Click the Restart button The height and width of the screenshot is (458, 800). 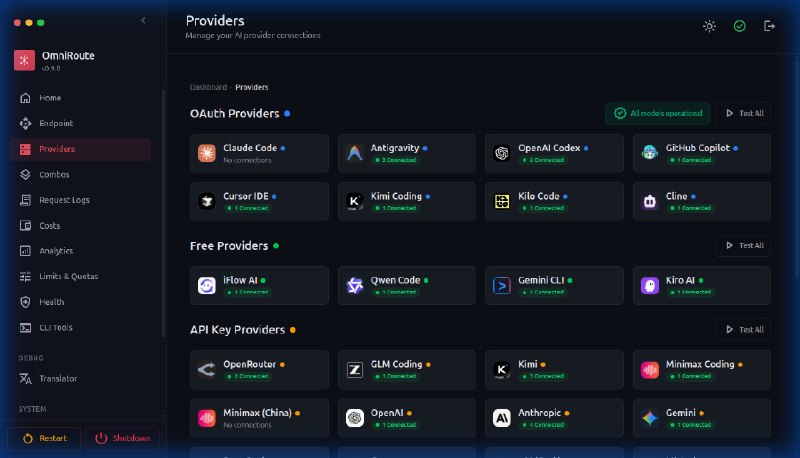(44, 438)
